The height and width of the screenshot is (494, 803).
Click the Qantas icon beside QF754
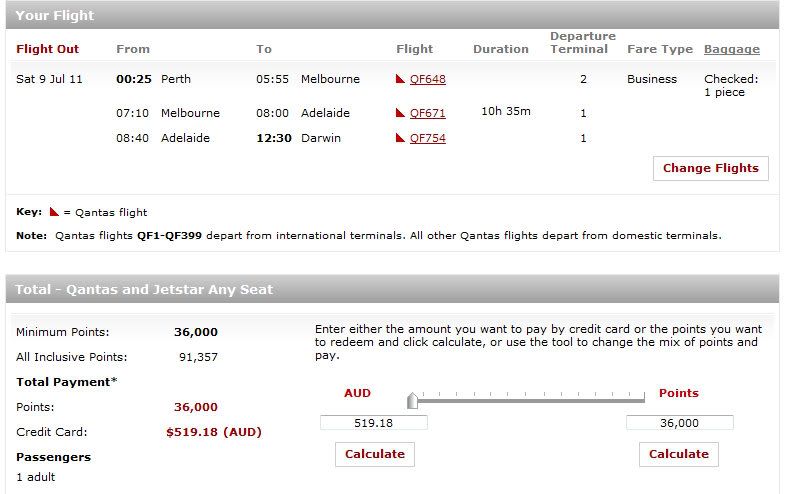coord(400,138)
